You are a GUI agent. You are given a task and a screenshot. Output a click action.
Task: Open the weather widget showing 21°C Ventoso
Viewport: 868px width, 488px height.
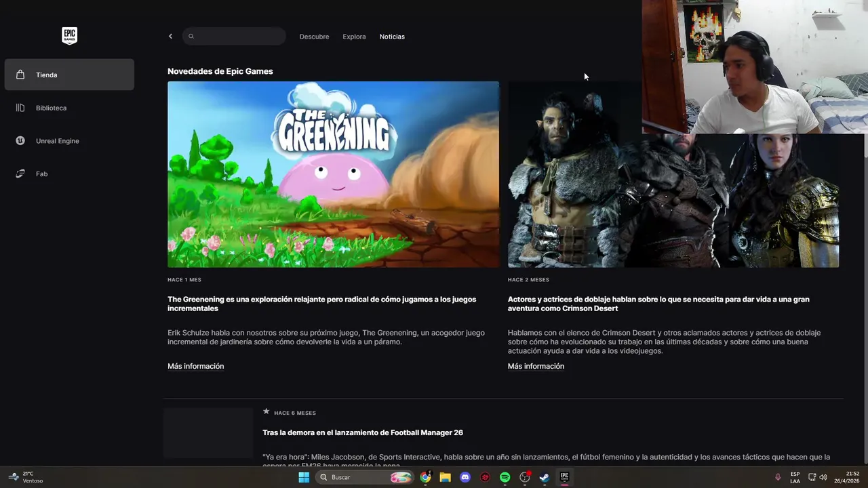(x=26, y=477)
